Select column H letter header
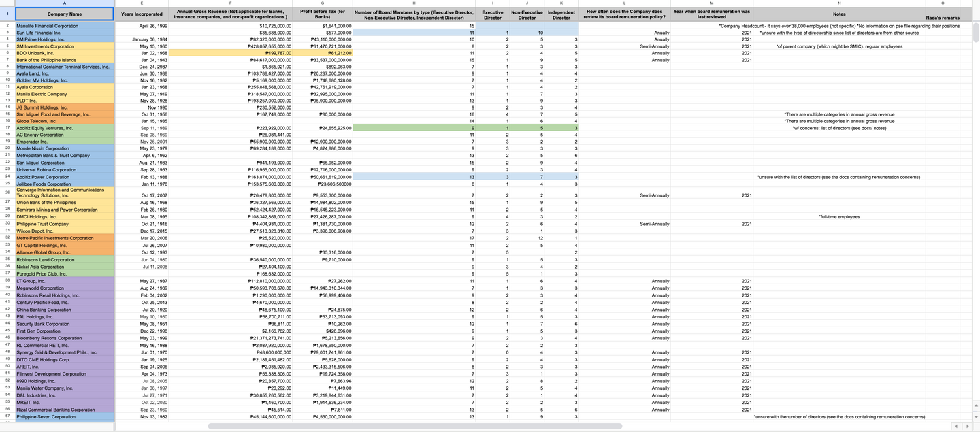The image size is (980, 432). click(x=414, y=3)
